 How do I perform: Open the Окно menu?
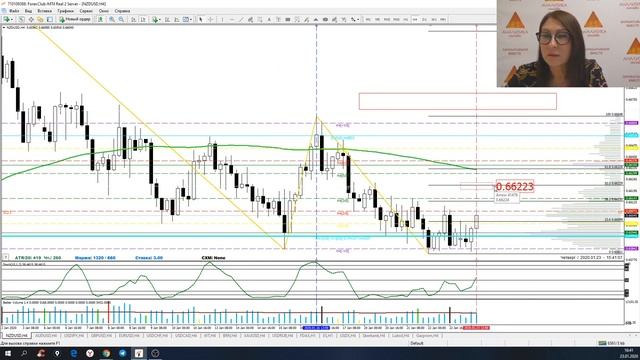pos(104,11)
